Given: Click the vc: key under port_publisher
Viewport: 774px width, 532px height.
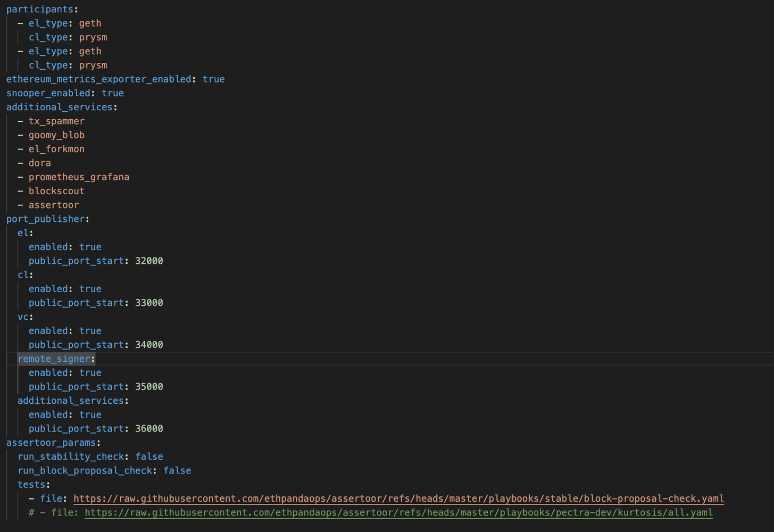Looking at the screenshot, I should (23, 317).
